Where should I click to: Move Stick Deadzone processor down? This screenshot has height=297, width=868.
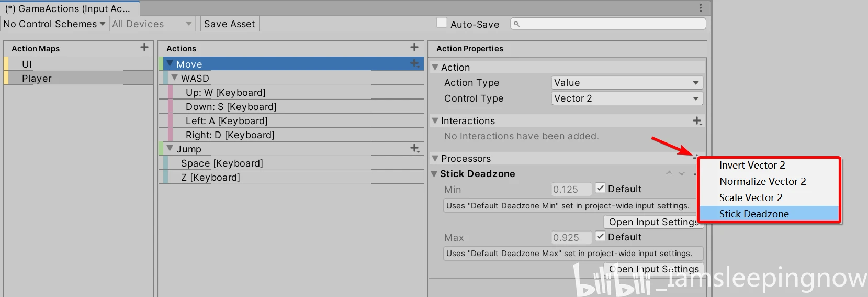click(682, 173)
